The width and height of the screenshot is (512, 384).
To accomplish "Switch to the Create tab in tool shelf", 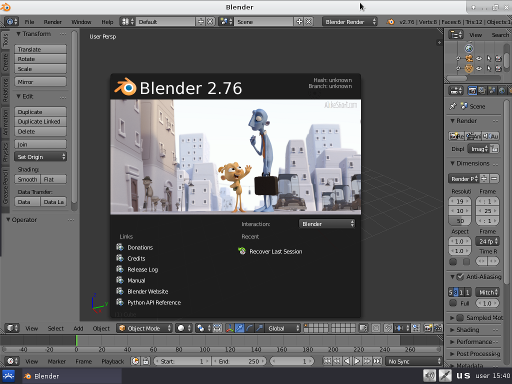I will [x=5, y=62].
